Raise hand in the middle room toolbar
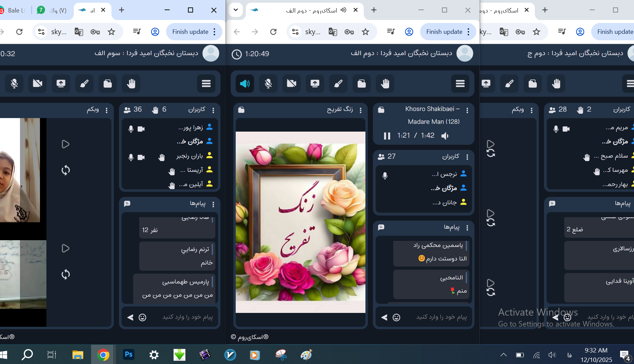This screenshot has width=634, height=364. (385, 84)
